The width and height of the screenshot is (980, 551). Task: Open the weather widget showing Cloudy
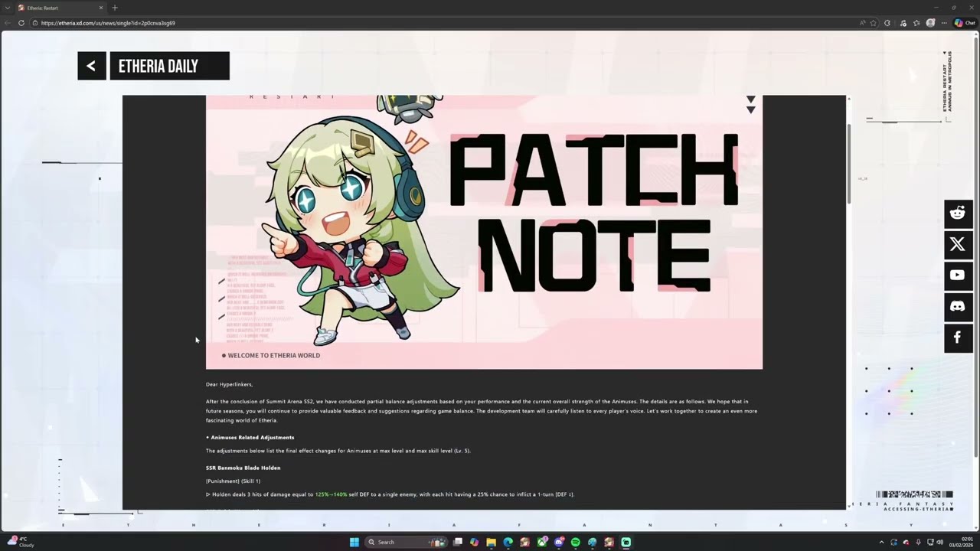(21, 542)
